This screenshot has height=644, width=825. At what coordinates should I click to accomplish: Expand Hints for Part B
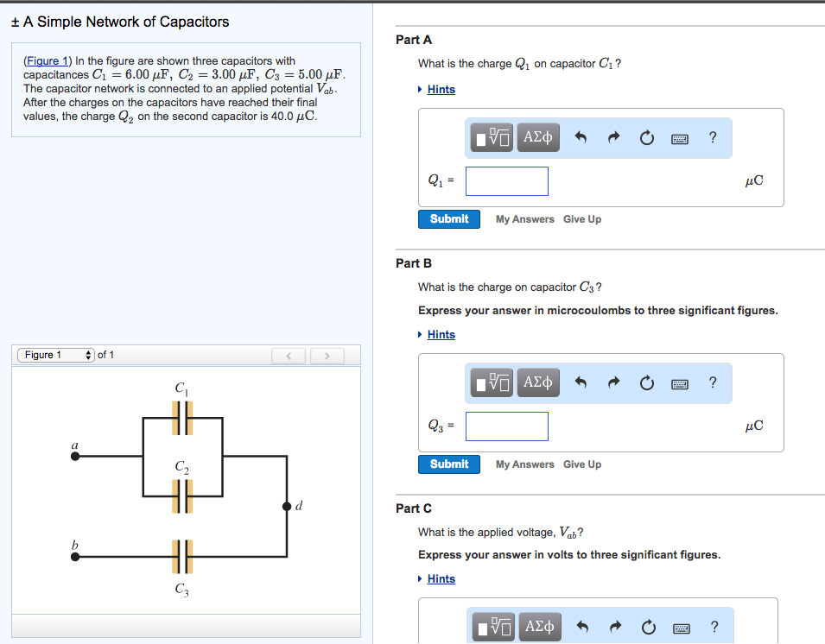(x=441, y=334)
